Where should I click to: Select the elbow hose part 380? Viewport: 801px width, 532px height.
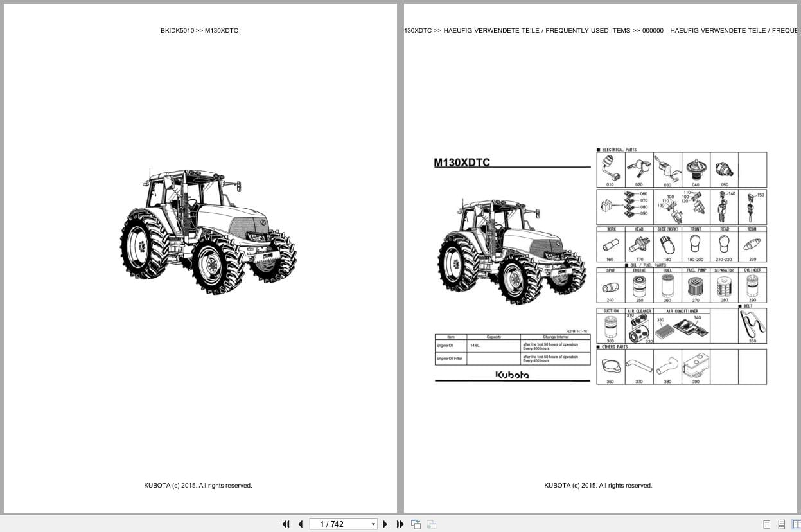(667, 367)
